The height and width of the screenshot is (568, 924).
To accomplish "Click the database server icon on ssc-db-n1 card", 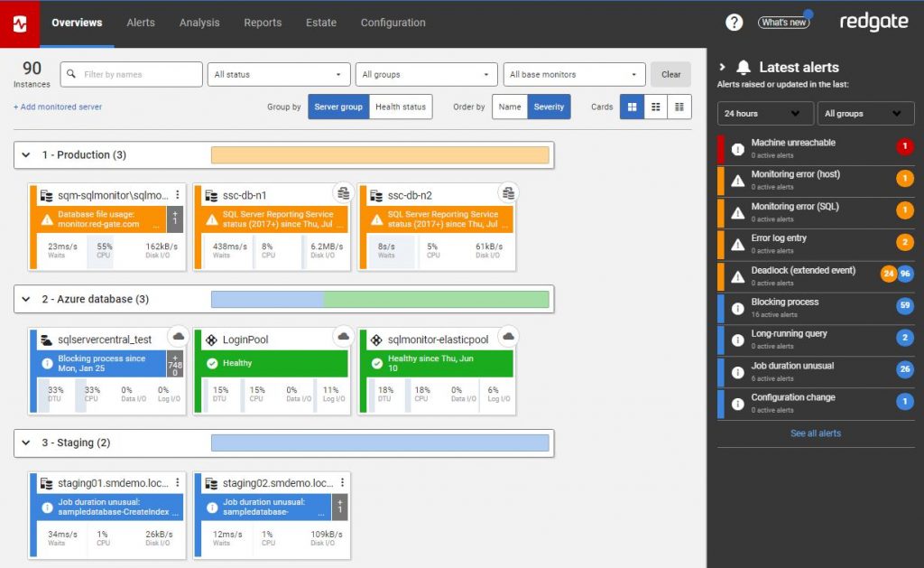I will pos(209,193).
